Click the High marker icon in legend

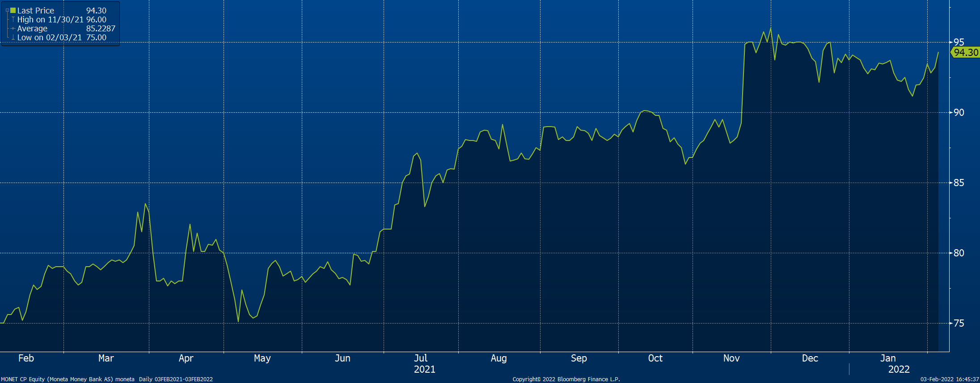tap(13, 20)
